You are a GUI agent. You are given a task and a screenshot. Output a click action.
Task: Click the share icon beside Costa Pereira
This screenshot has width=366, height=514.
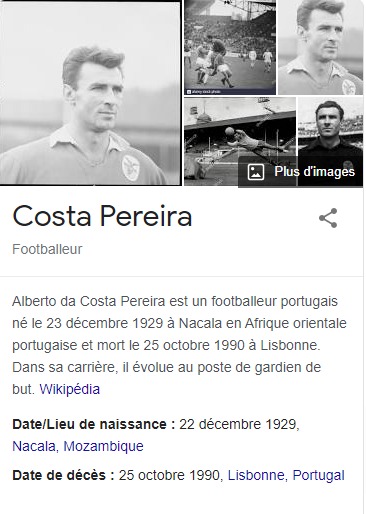[328, 218]
